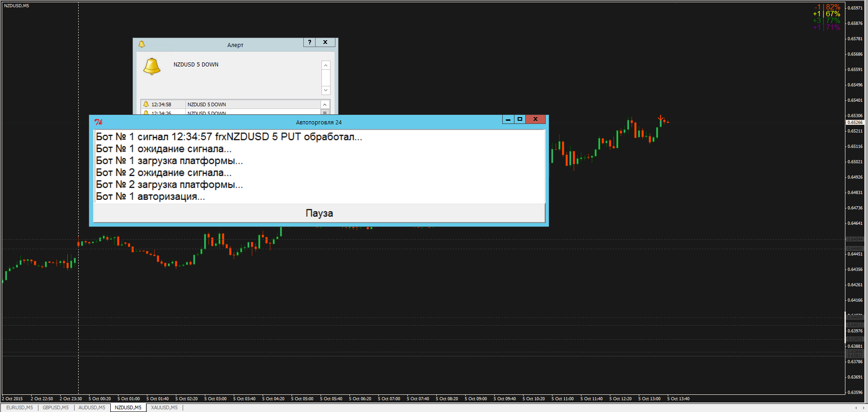Click the alert message scroll-up arrow
Image resolution: width=868 pixels, height=412 pixels.
coord(326,65)
